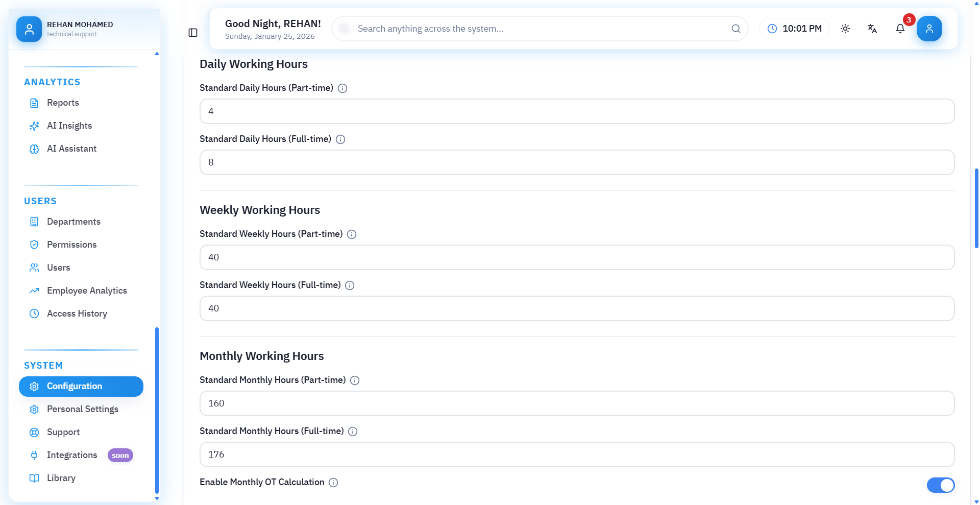This screenshot has width=980, height=505.
Task: Collapse the sidebar with the panel toggle icon
Action: 193,33
